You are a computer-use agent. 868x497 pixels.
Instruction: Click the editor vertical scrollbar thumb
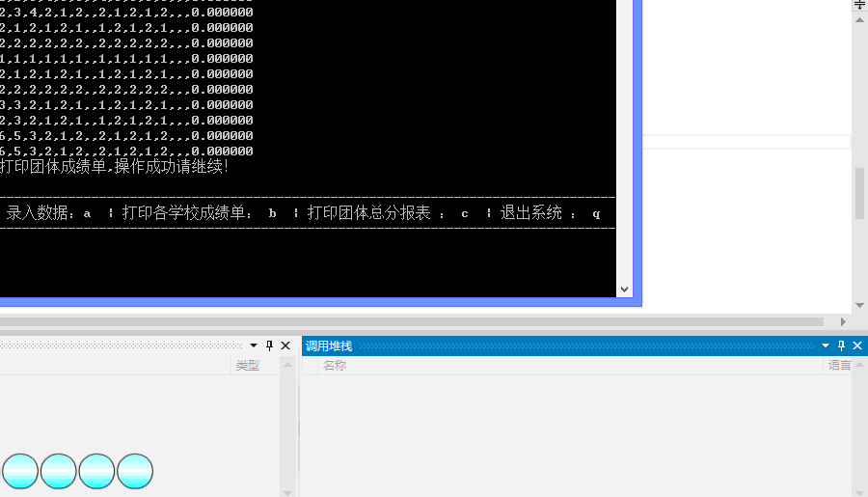859,193
